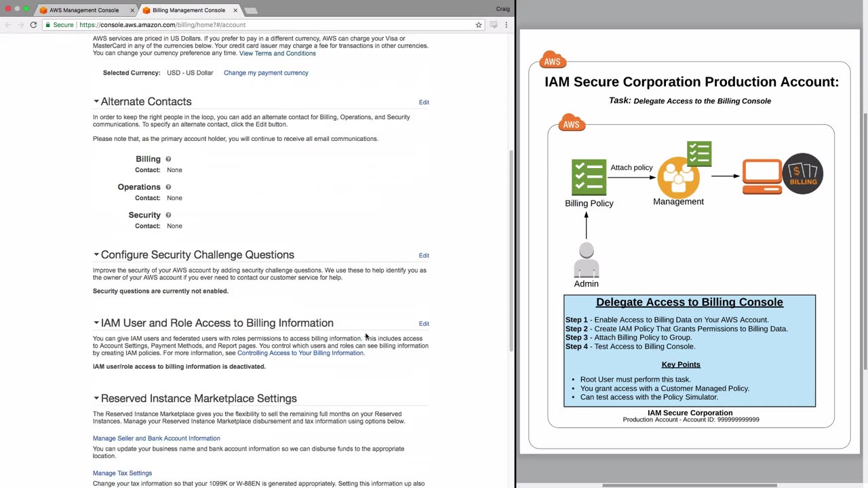
Task: Close the AWS Management Console tab
Action: coord(132,10)
